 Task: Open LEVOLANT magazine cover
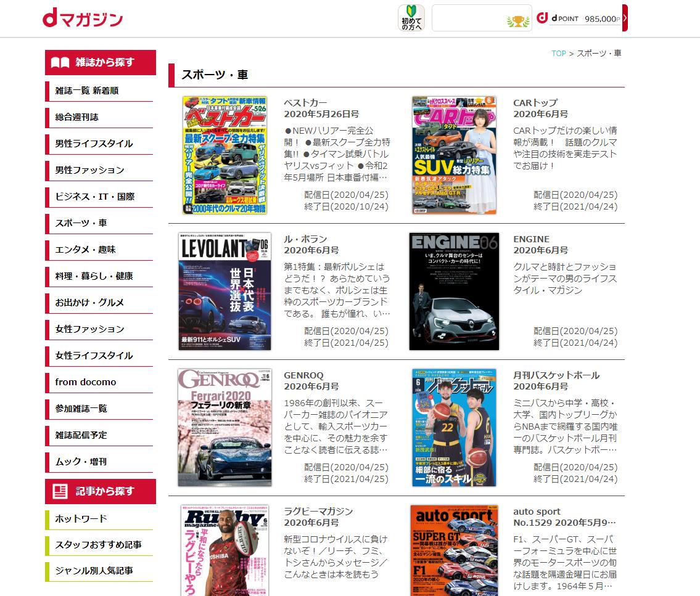(x=224, y=292)
